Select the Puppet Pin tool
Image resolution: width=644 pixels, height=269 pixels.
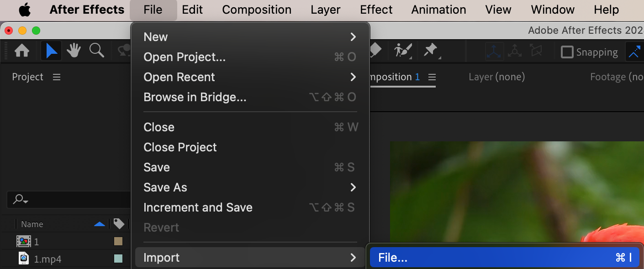[x=431, y=51]
